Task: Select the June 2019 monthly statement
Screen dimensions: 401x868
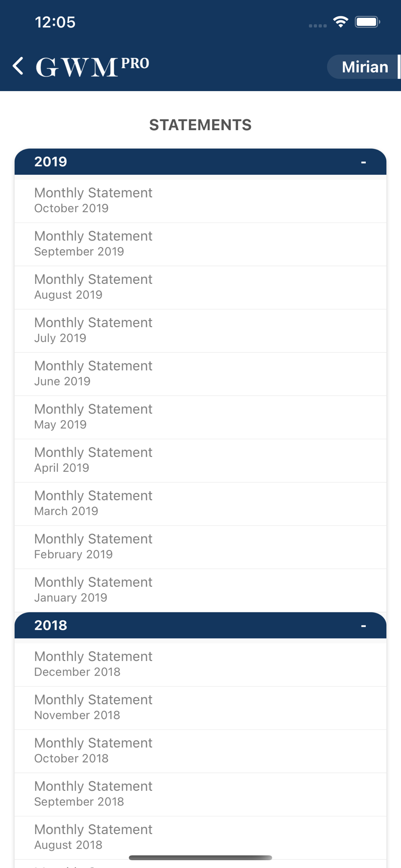Action: click(x=200, y=374)
